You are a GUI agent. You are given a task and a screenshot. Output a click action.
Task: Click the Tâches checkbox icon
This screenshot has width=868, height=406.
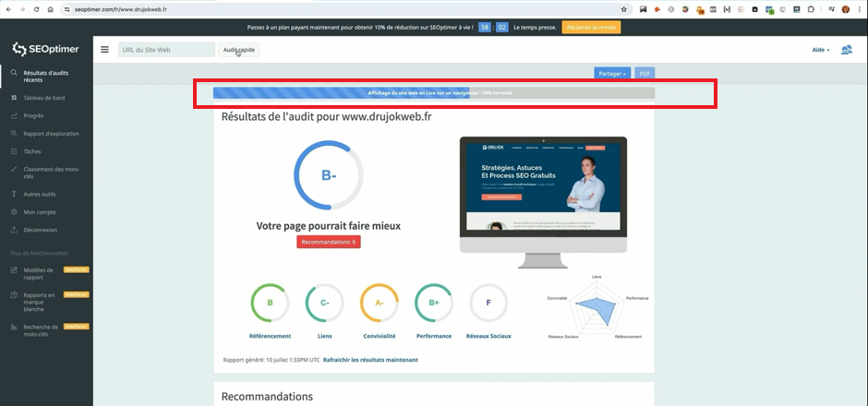point(14,151)
